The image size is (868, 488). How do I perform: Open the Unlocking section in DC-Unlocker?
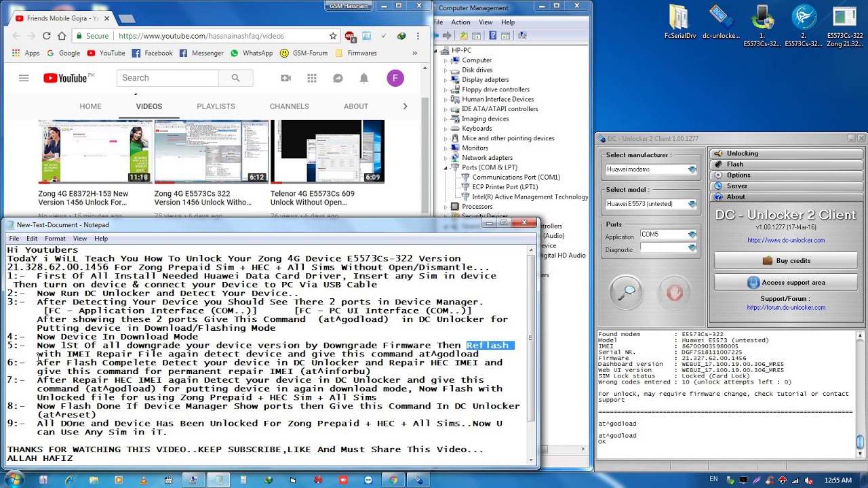(x=787, y=153)
